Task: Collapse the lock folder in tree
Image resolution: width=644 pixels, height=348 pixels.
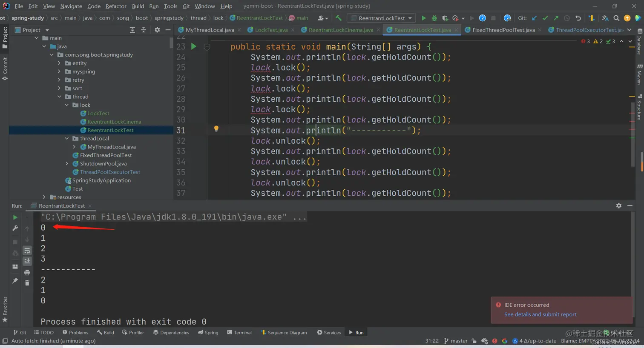Action: (67, 105)
